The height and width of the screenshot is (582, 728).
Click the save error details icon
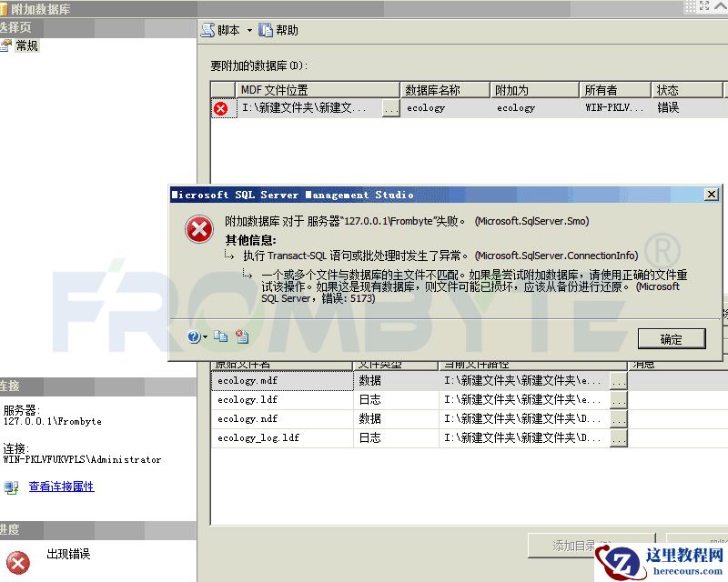pyautogui.click(x=242, y=336)
